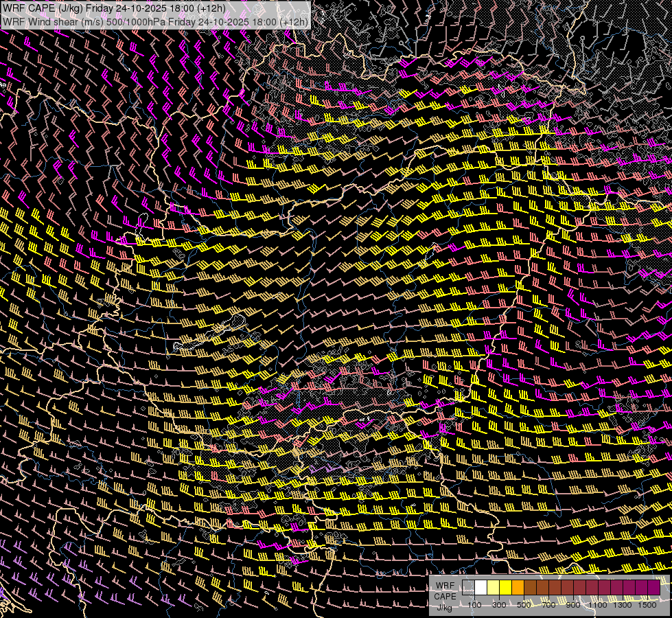Image resolution: width=672 pixels, height=618 pixels.
Task: Click the first brown swatch after orange
Action: (531, 588)
